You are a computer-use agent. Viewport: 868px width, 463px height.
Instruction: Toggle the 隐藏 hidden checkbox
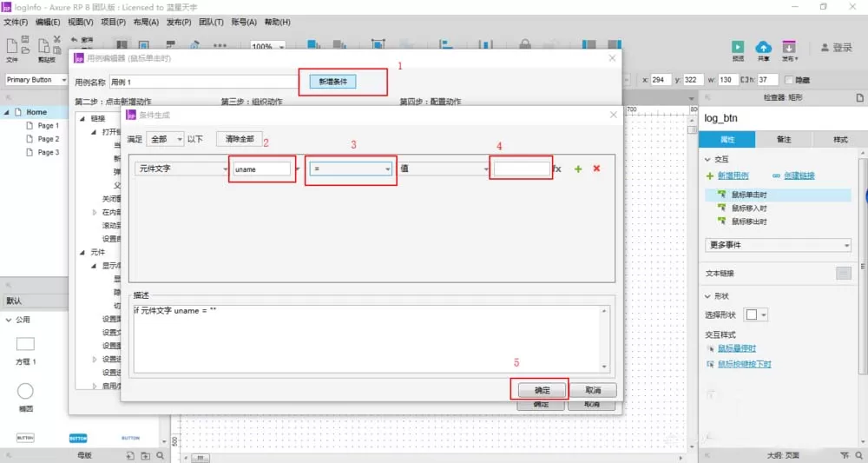789,80
